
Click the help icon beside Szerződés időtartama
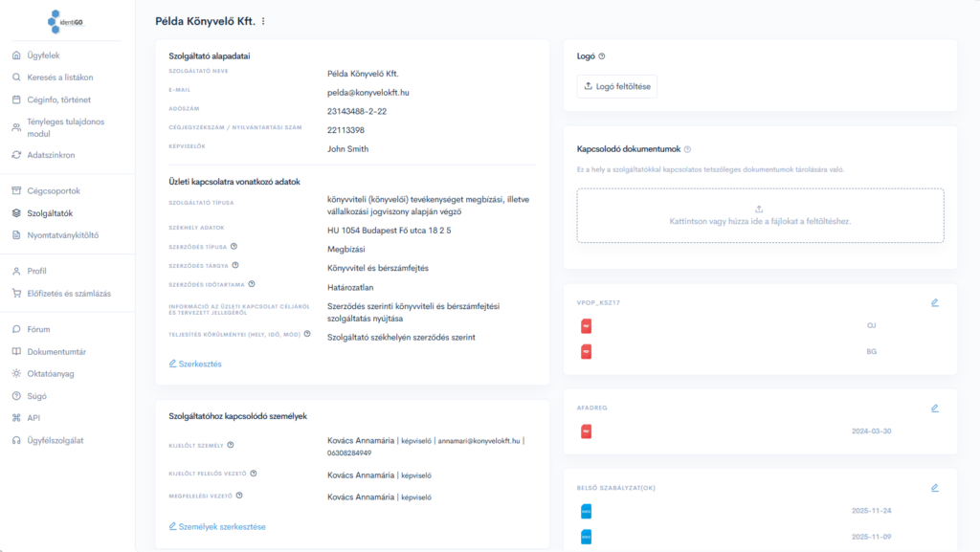pyautogui.click(x=252, y=284)
